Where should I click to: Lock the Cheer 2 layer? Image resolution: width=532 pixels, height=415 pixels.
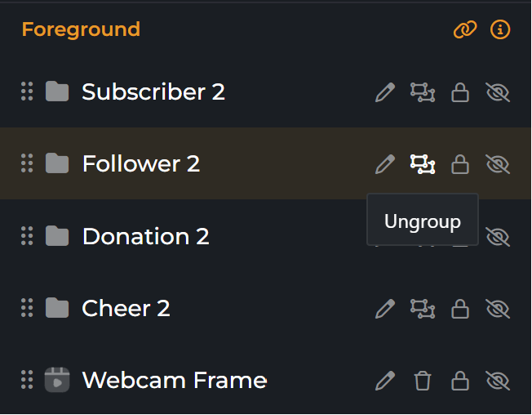click(460, 308)
